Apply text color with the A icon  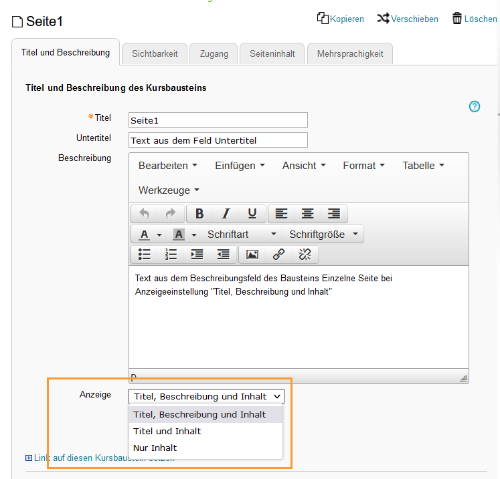tap(144, 234)
